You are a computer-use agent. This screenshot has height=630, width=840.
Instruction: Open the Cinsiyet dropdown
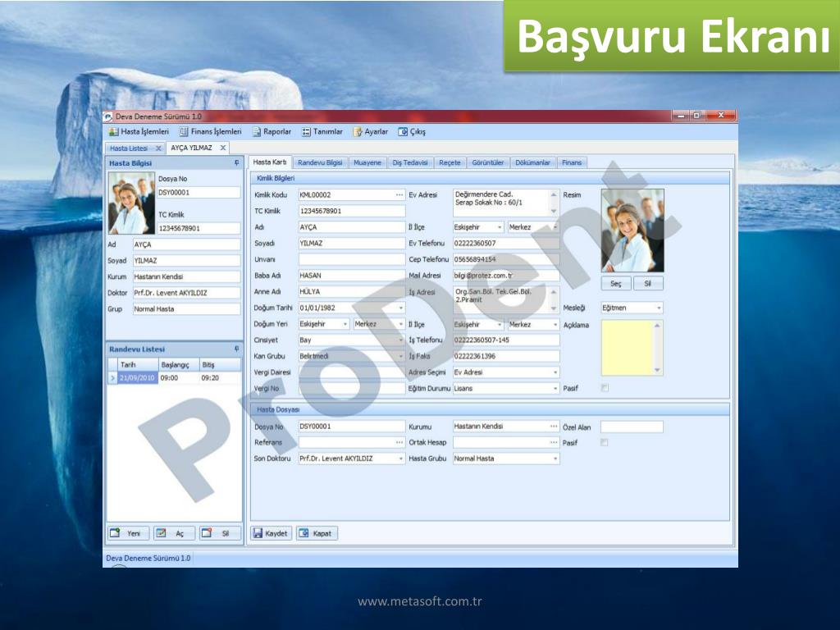click(400, 340)
